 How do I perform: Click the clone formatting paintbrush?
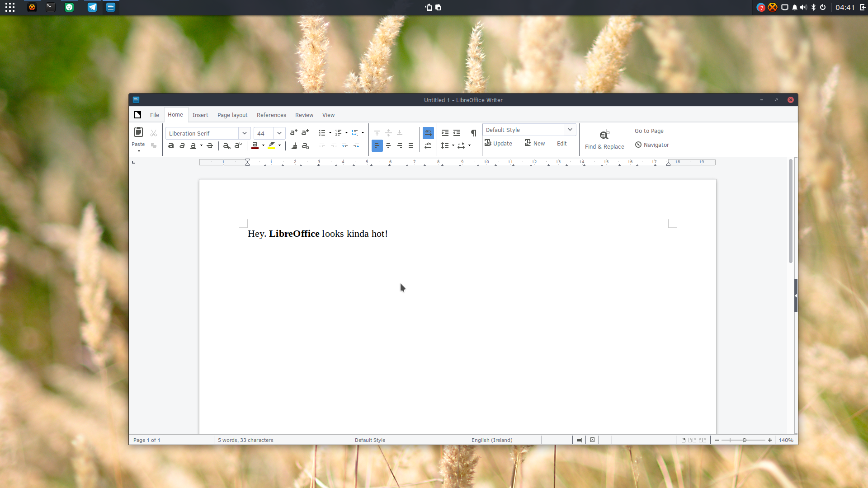(294, 145)
